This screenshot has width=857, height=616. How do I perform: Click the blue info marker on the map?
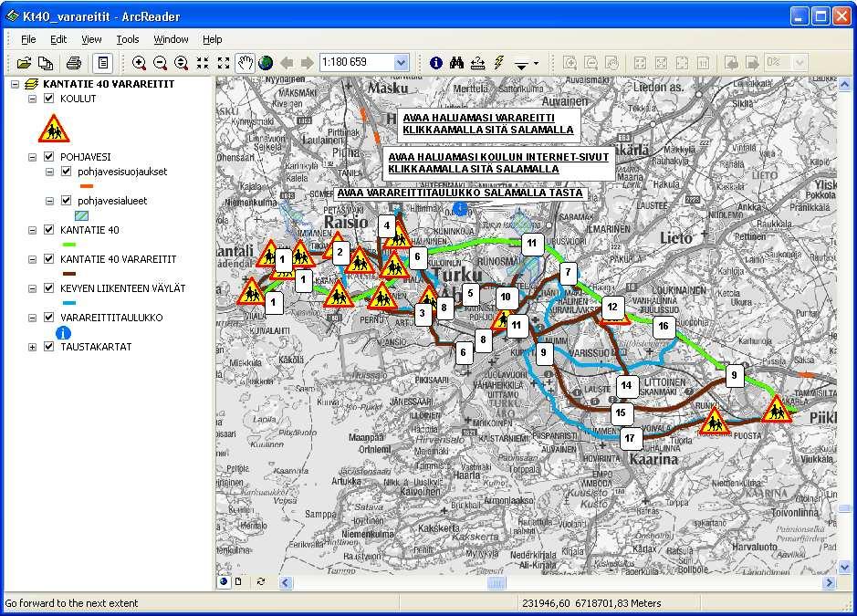[460, 208]
